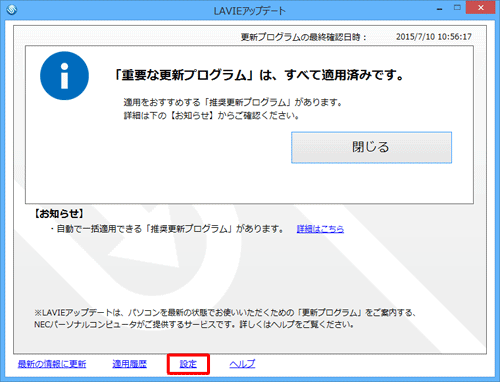The width and height of the screenshot is (500, 382).
Task: Click the heading 「重要な更新プログラム」は、すべて適用済みです。
Action: pos(258,75)
